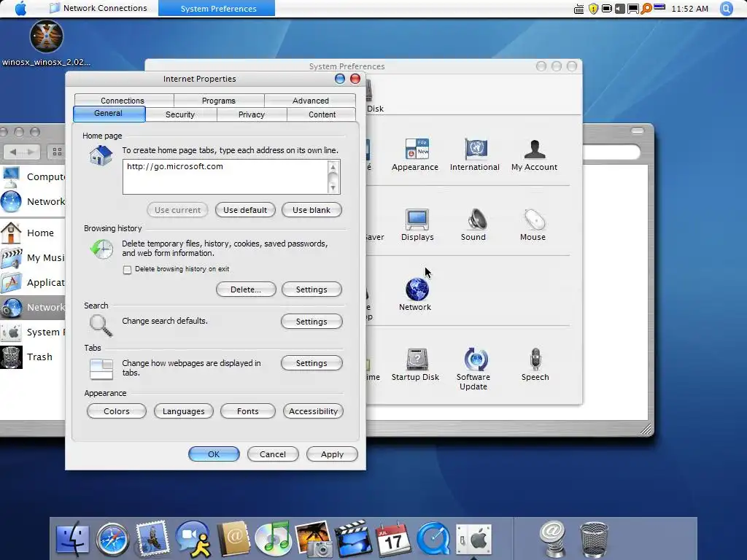747x560 pixels.
Task: Open Tabs Settings button
Action: click(311, 363)
